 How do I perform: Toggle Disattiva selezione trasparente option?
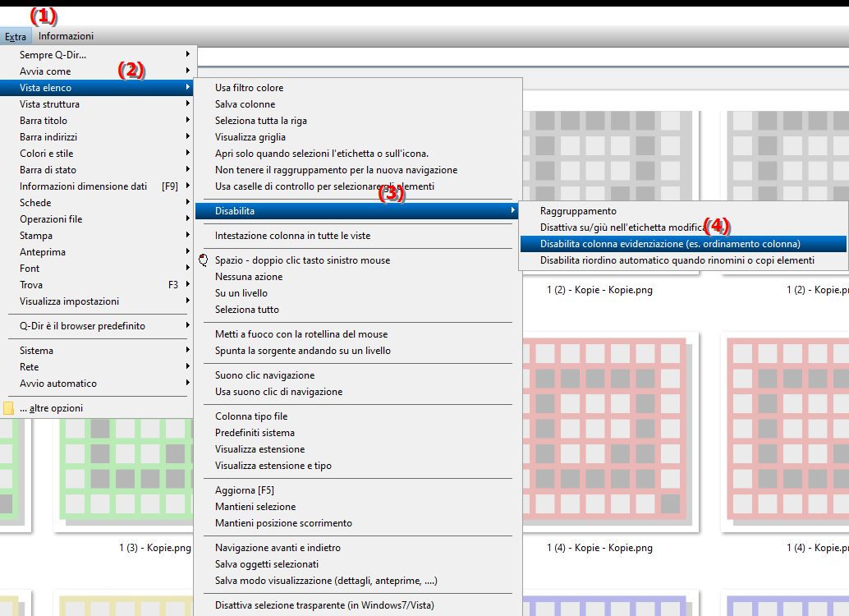pyautogui.click(x=357, y=605)
